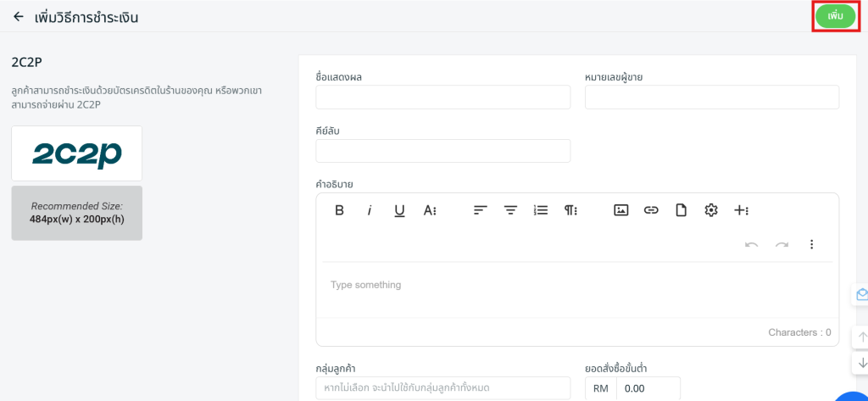Open the customer group dropdown field
Viewport: 868px width, 401px height.
tap(442, 387)
